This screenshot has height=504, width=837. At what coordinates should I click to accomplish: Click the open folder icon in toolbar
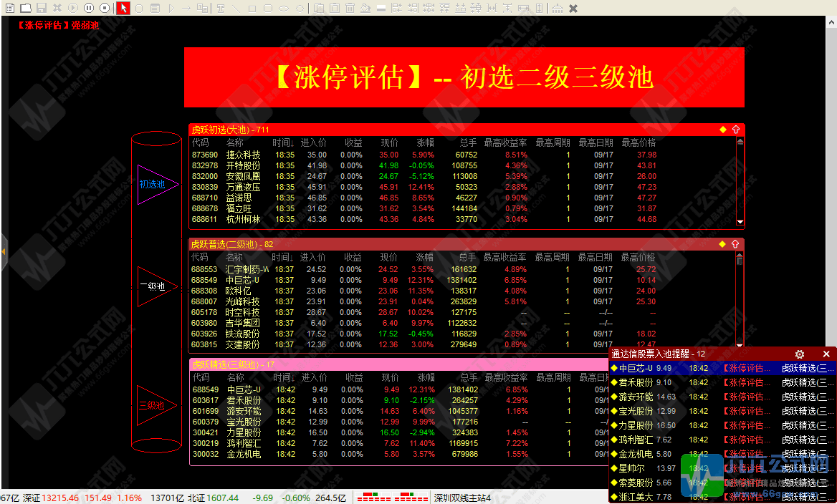coord(25,8)
